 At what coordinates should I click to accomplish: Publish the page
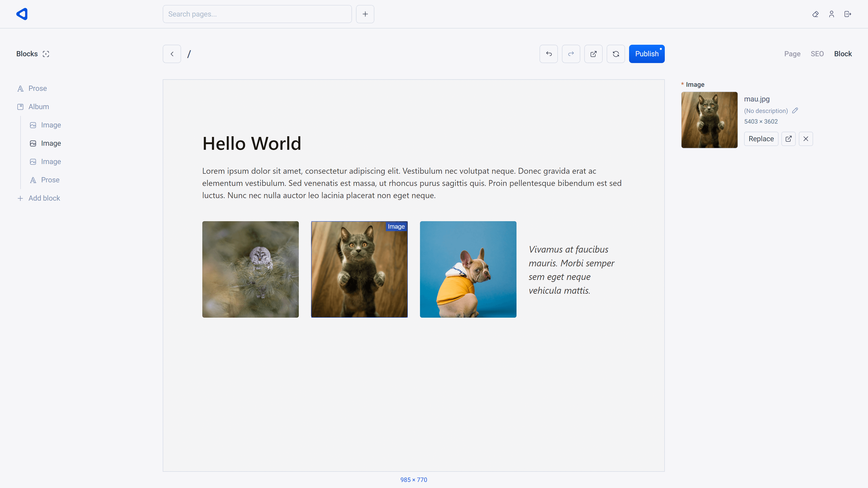(647, 54)
